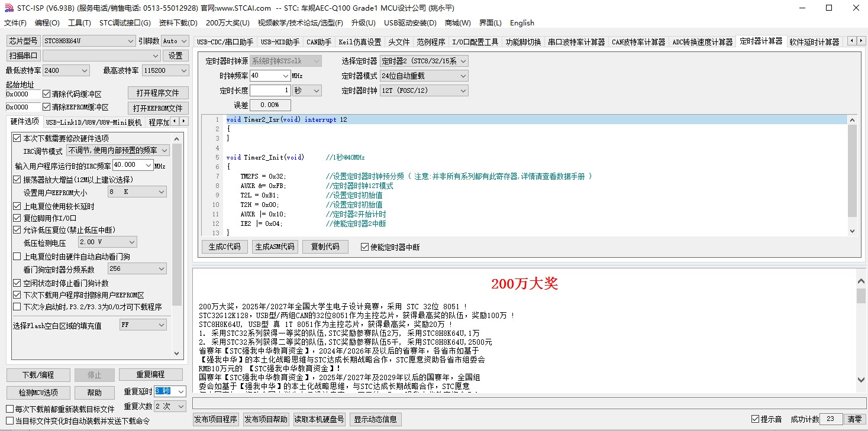Viewport: 868px width, 431px height.
Task: Open 低压检测电压 2.00 V dropdown
Action: click(x=107, y=242)
